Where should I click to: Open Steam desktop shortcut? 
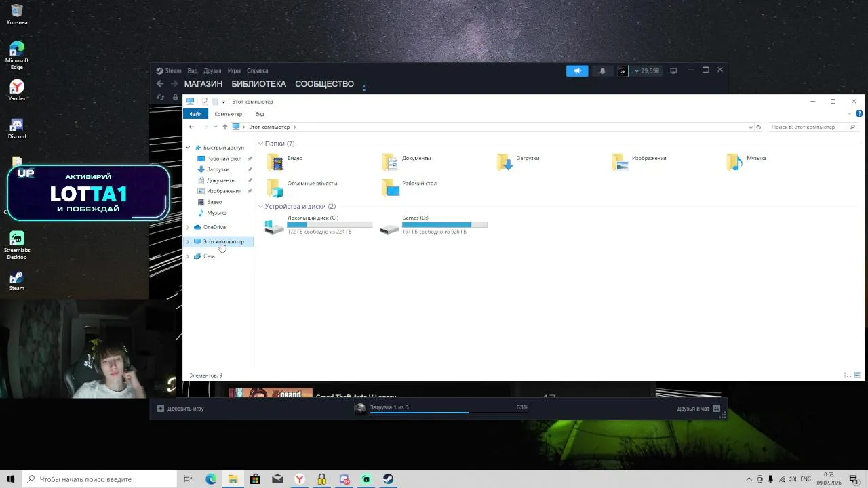[x=17, y=281]
